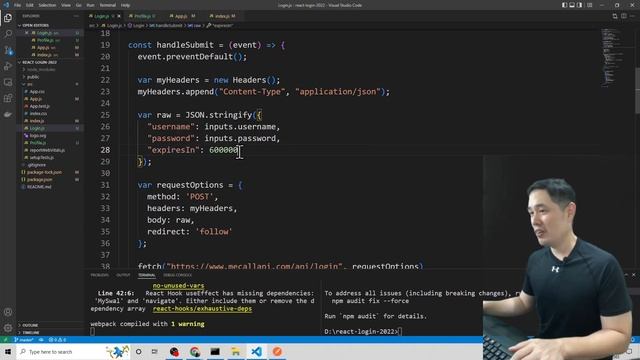Open the Extensions view
This screenshot has height=360, width=640.
click(x=8, y=98)
